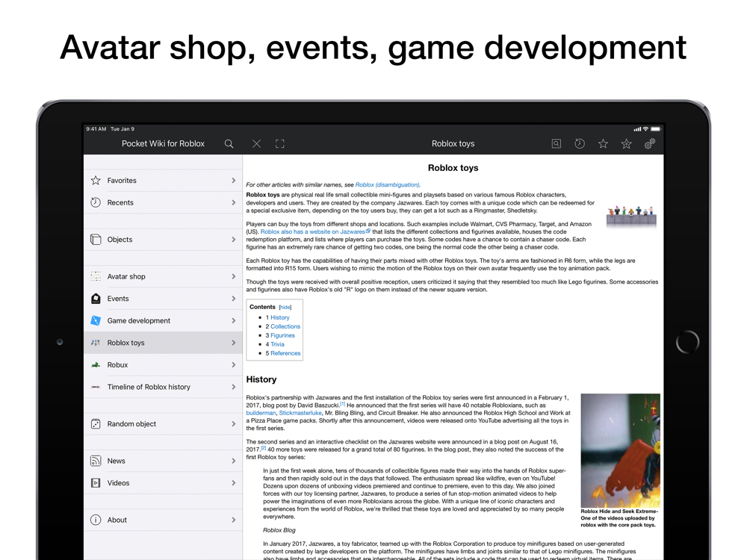Expand Objects row chevron
This screenshot has width=747, height=560.
coord(233,240)
